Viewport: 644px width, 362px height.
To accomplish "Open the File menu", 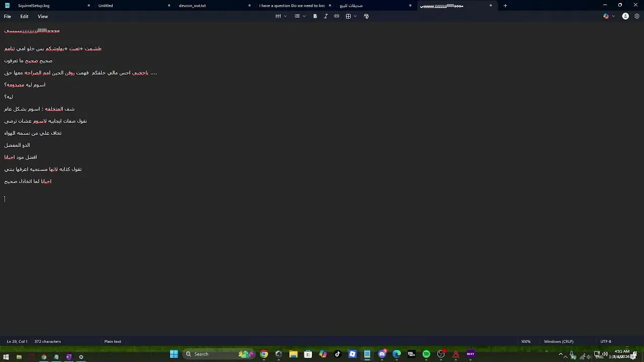I will pos(8,17).
